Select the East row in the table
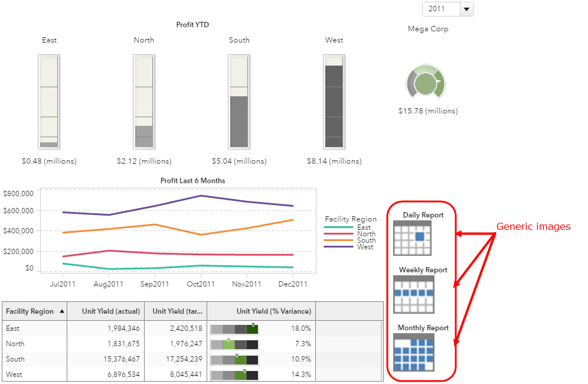Viewport: 588px width, 384px height. click(34, 328)
